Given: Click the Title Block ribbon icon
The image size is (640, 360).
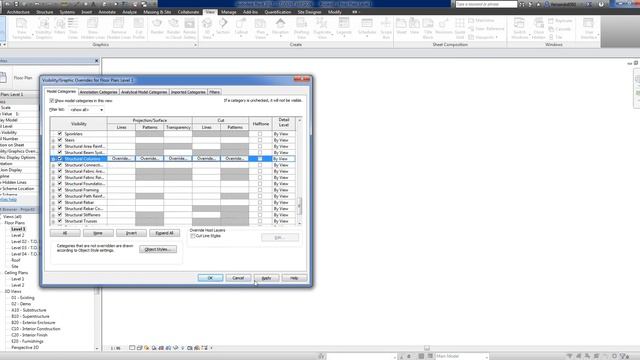Looking at the screenshot, I should (x=428, y=28).
